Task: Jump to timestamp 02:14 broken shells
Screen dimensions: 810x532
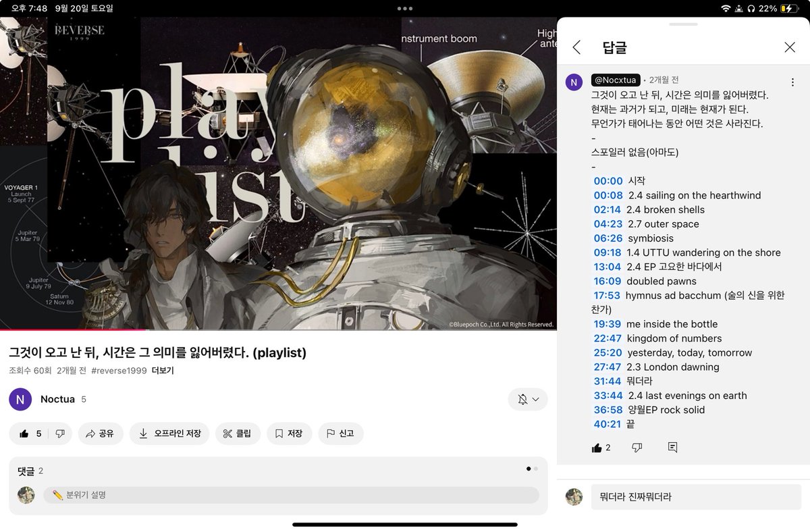Action: pyautogui.click(x=607, y=209)
